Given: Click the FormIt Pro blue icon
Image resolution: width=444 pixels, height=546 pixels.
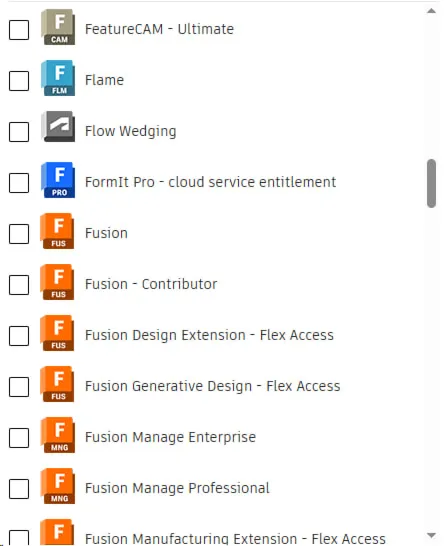Looking at the screenshot, I should [x=58, y=180].
